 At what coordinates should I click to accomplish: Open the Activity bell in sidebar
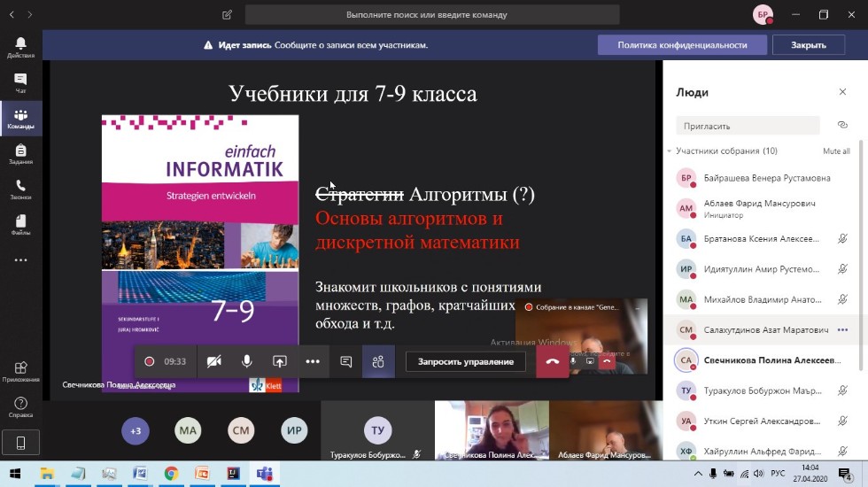click(x=20, y=48)
